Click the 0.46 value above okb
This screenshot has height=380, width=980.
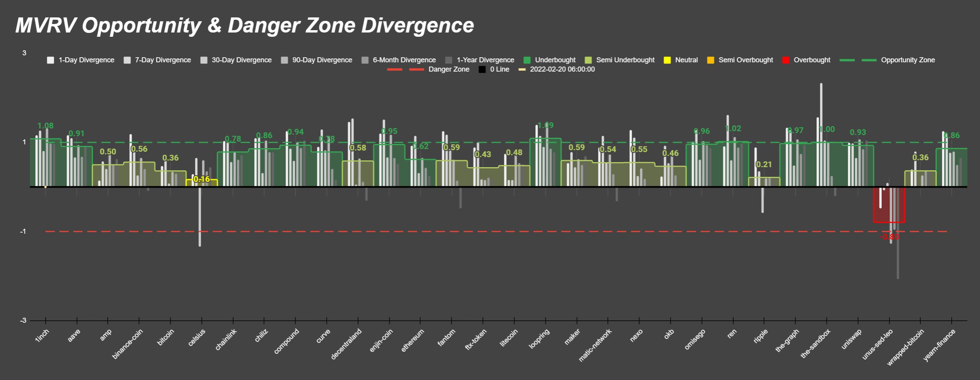[x=670, y=153]
